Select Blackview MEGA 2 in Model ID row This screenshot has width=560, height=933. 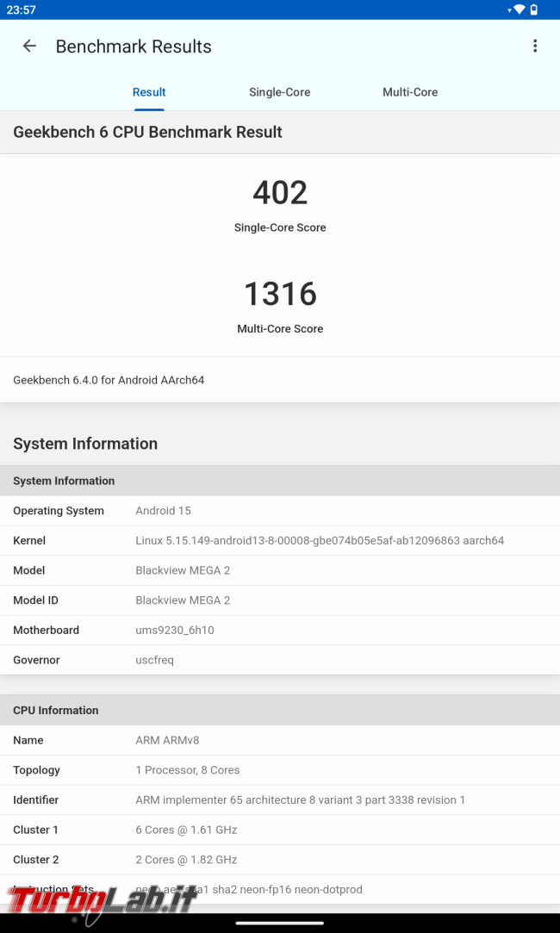(x=183, y=600)
